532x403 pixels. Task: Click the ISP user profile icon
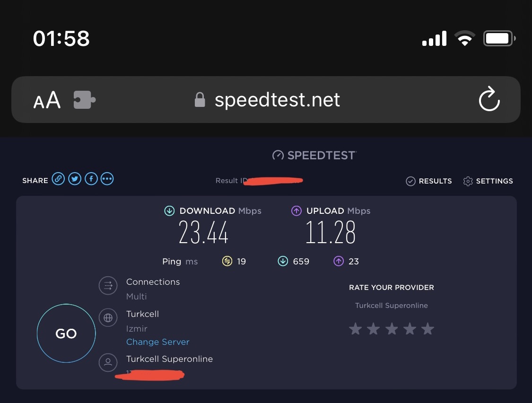pyautogui.click(x=108, y=362)
